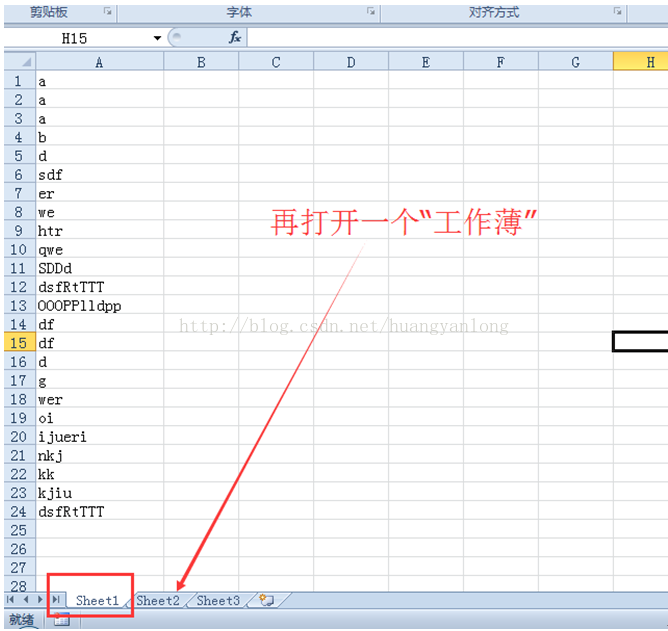Image resolution: width=668 pixels, height=631 pixels.
Task: Click into the formula bar input
Action: [457, 38]
